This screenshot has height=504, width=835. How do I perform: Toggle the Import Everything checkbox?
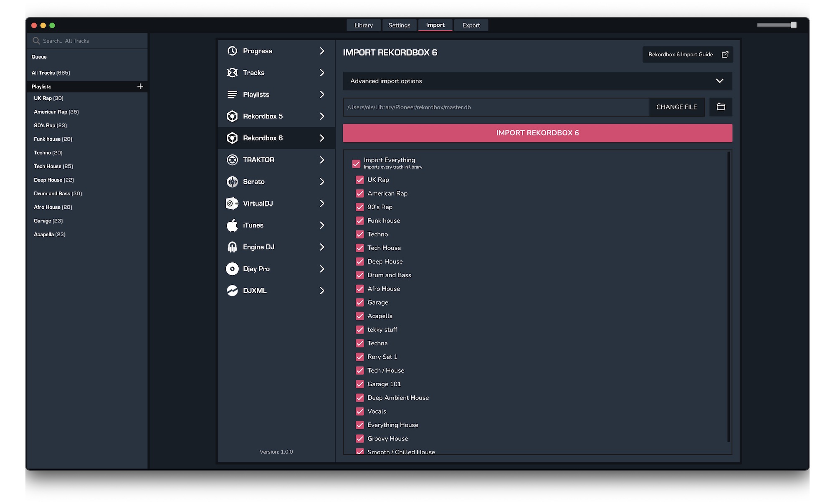click(356, 164)
